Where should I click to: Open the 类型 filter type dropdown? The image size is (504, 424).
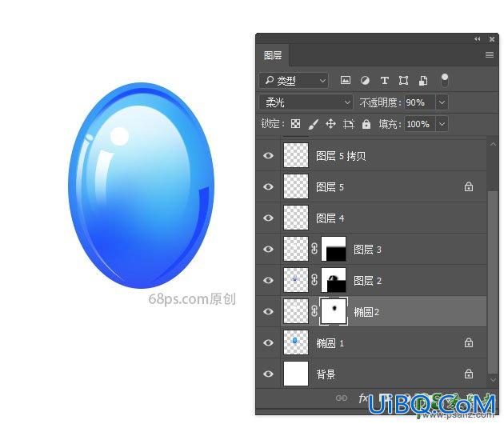294,80
